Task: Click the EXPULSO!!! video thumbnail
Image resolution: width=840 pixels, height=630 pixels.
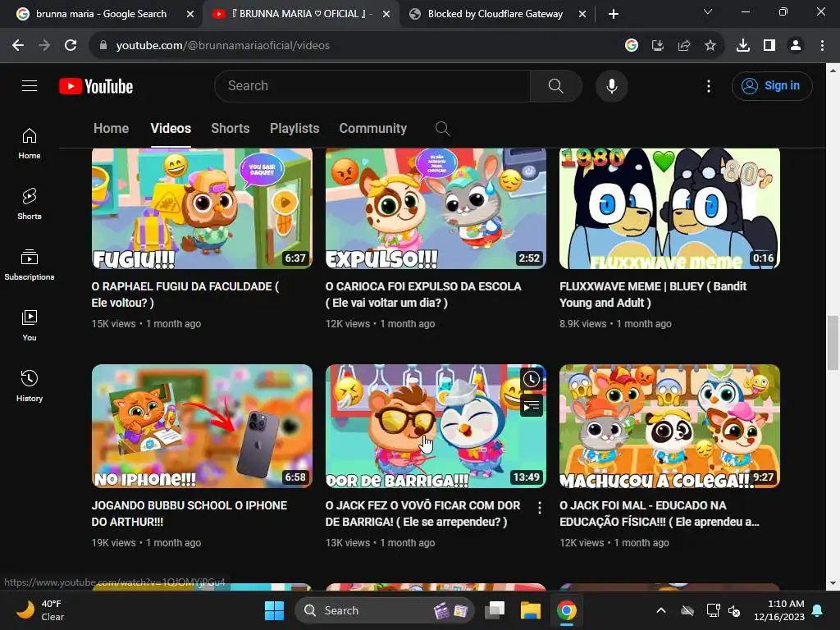Action: 436,208
